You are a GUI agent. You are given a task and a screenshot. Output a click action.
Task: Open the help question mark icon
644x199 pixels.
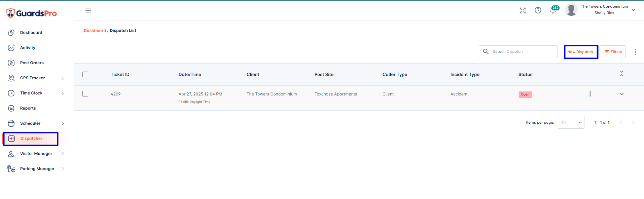[538, 10]
